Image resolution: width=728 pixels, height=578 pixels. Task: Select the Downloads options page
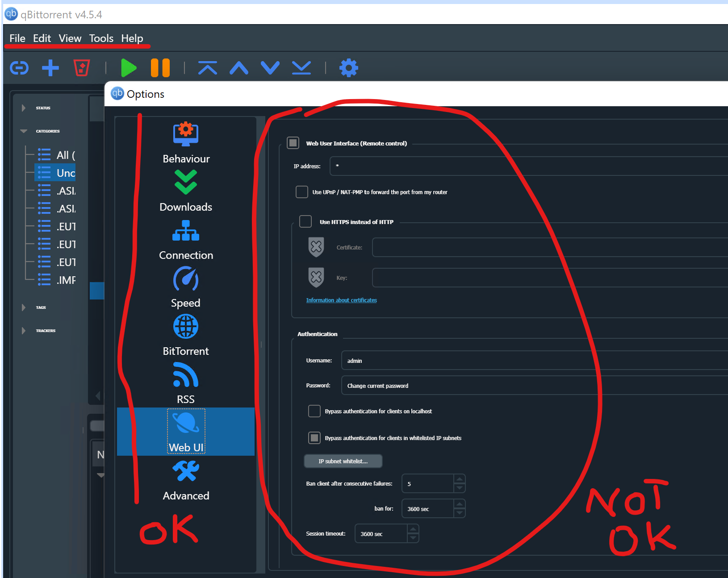pos(186,191)
